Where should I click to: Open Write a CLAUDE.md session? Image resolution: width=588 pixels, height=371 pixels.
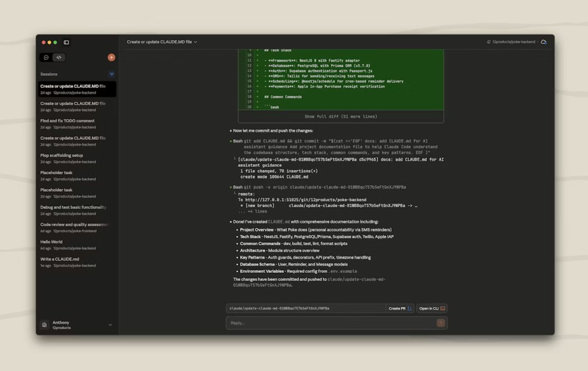click(x=77, y=262)
